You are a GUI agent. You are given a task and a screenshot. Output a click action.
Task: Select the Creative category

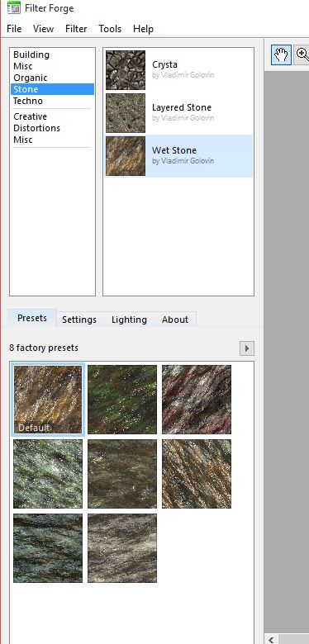[52, 116]
